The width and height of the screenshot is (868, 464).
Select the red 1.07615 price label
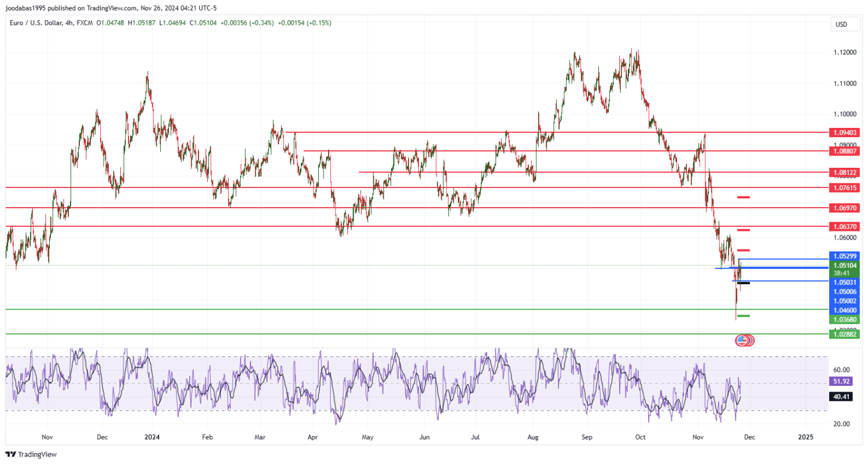pos(845,187)
